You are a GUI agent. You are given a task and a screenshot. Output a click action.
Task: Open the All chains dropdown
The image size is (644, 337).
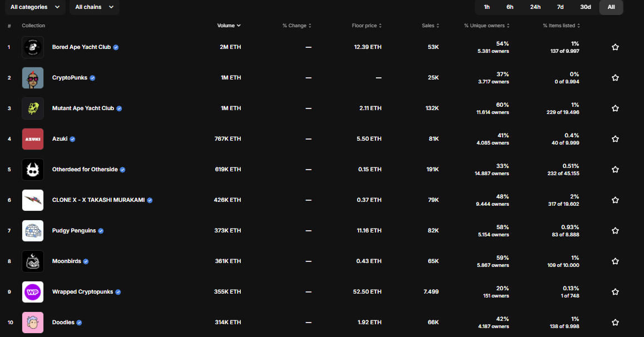point(94,7)
